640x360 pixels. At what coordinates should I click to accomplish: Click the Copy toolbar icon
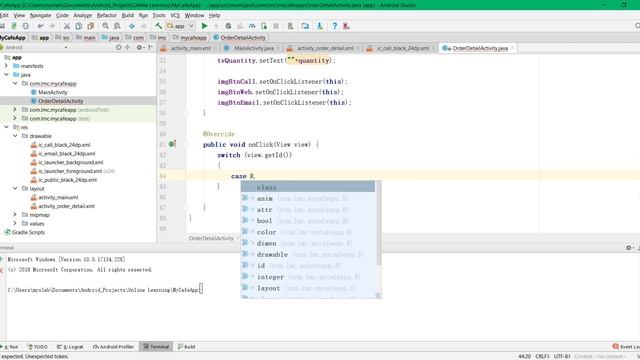pyautogui.click(x=79, y=26)
